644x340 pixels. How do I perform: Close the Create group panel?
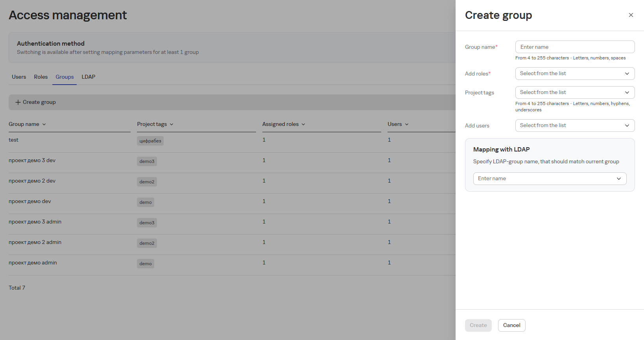coord(631,15)
